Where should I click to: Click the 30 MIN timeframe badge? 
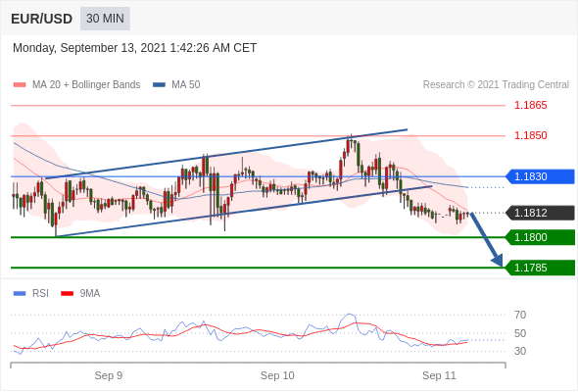click(105, 19)
